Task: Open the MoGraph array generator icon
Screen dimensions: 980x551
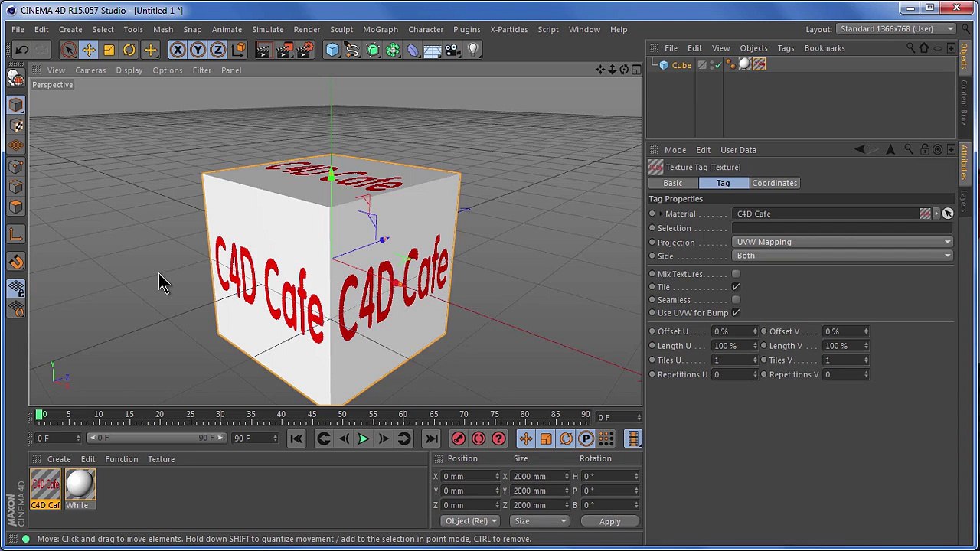Action: [x=392, y=50]
